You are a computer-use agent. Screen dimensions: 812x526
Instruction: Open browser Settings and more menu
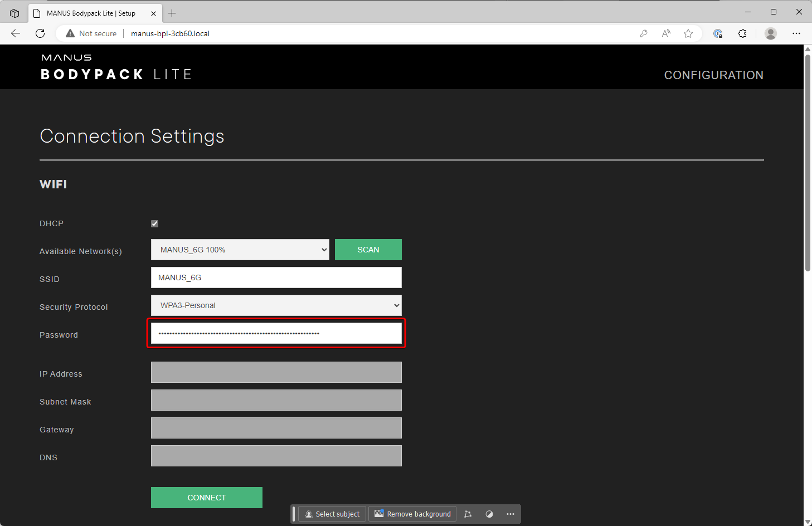796,33
